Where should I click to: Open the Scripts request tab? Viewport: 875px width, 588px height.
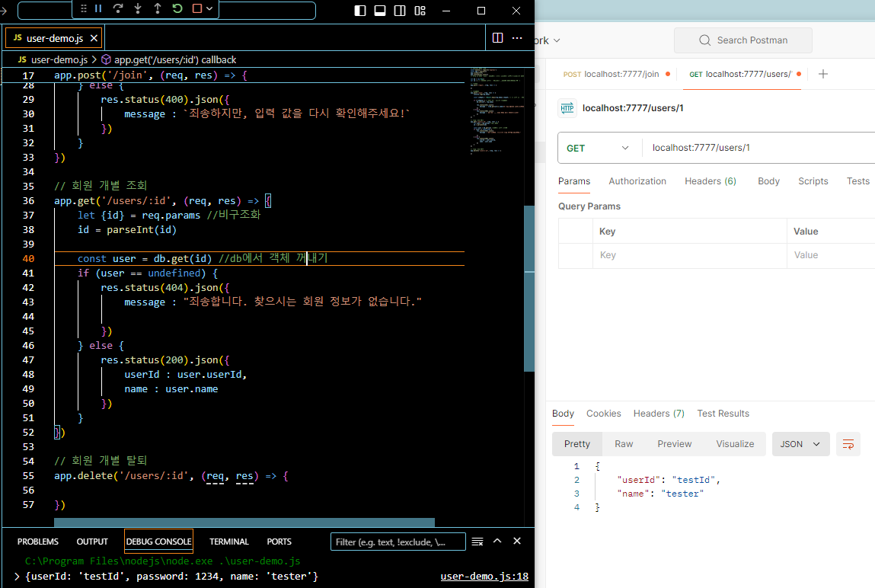[x=813, y=181]
